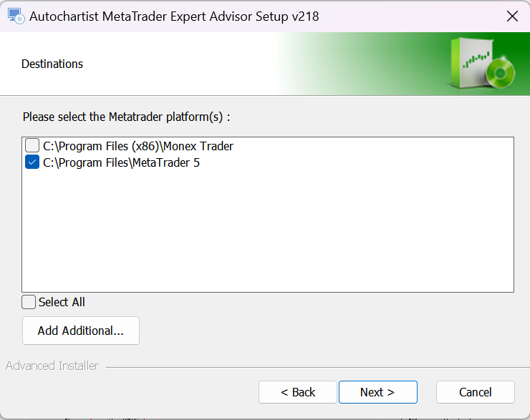The height and width of the screenshot is (420, 530).
Task: Go to the Next > step
Action: (378, 392)
